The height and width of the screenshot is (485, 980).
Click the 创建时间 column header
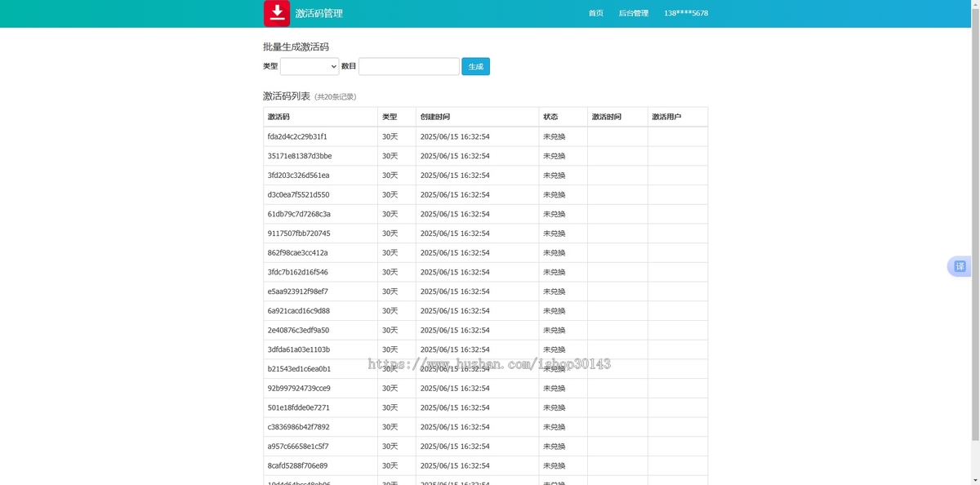tap(434, 117)
